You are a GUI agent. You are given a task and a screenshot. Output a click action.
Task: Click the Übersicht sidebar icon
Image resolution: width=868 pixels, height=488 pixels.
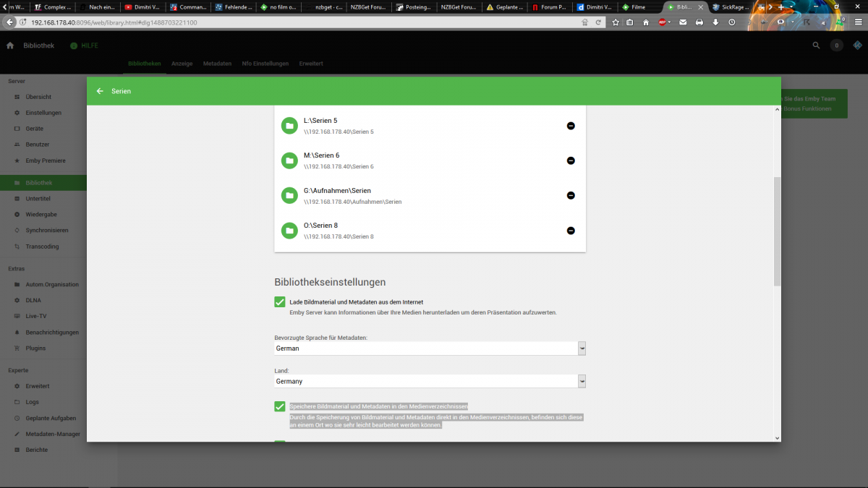pyautogui.click(x=17, y=97)
